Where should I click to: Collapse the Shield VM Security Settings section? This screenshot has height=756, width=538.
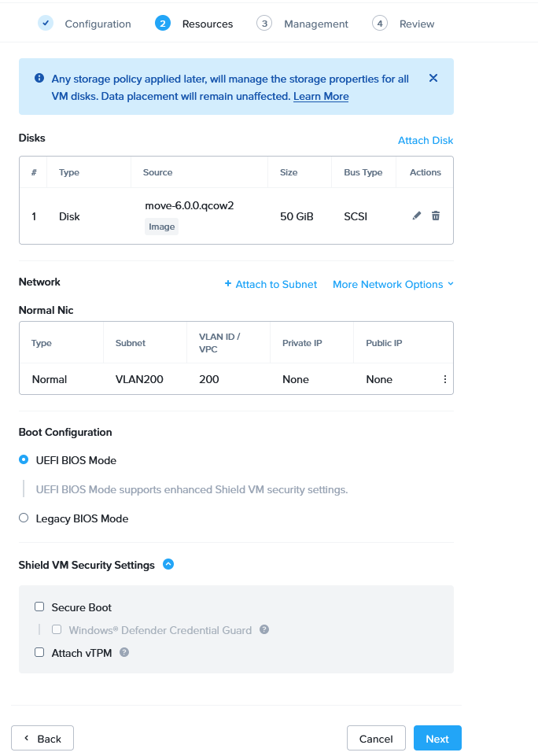[168, 564]
